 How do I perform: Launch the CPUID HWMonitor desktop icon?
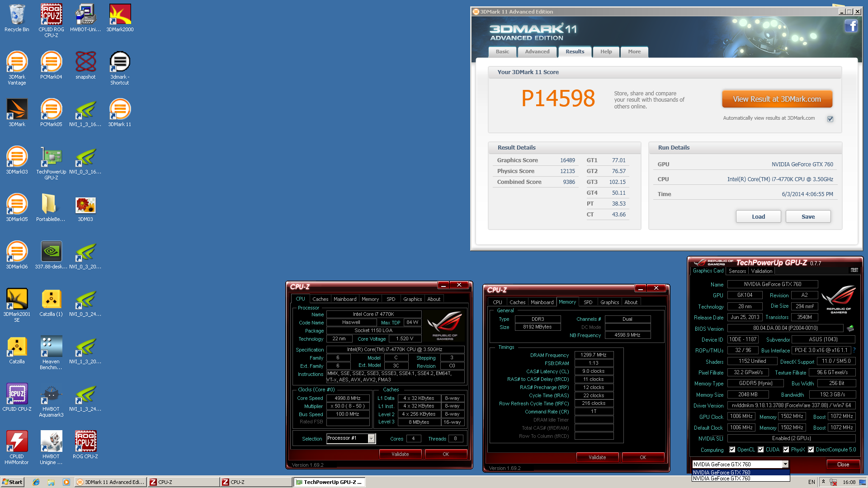(17, 447)
